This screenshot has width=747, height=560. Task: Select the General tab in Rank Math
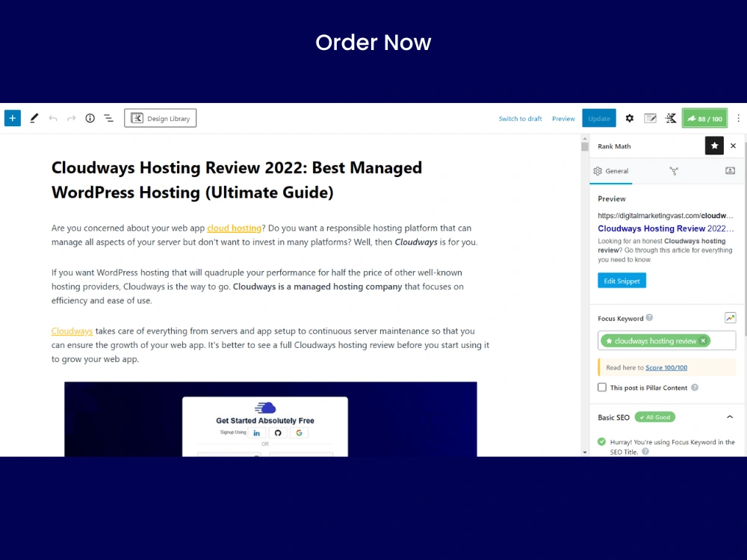coord(611,171)
